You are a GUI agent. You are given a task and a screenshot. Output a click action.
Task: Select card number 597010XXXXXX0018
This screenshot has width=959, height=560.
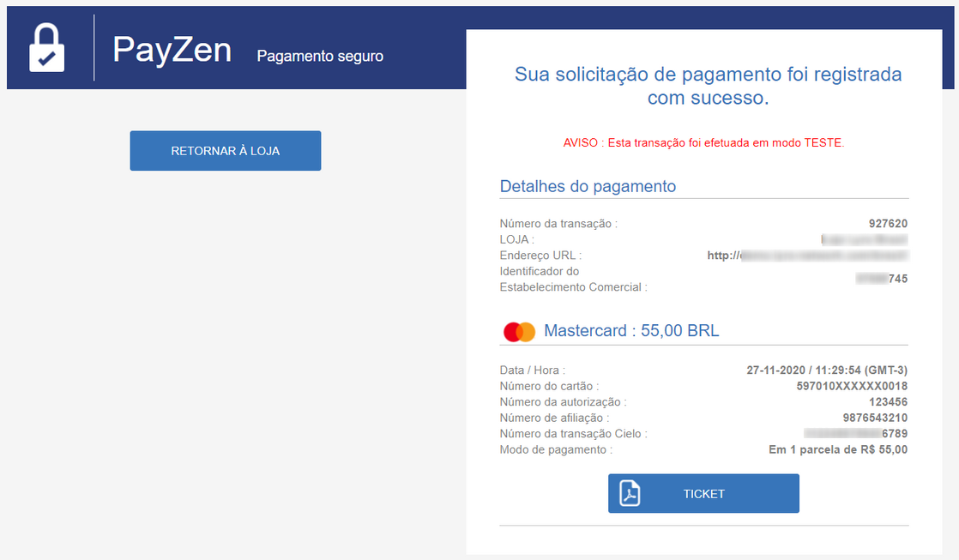click(x=852, y=387)
